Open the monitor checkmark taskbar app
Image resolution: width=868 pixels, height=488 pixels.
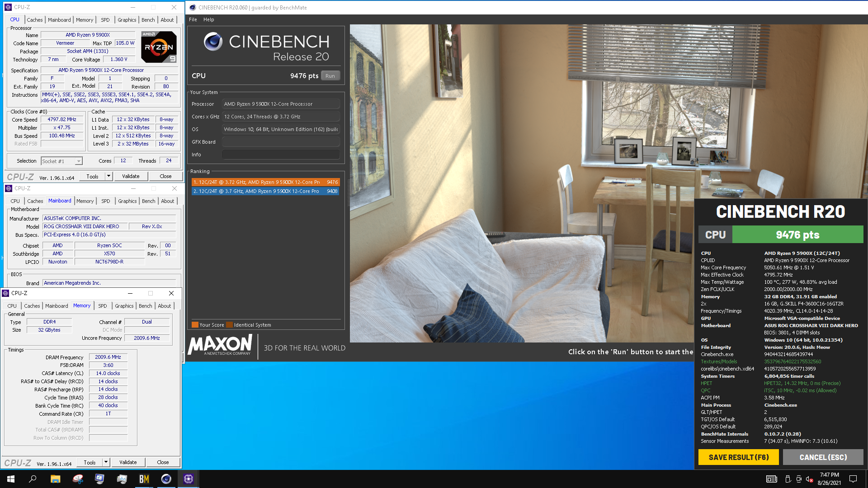[x=99, y=479]
